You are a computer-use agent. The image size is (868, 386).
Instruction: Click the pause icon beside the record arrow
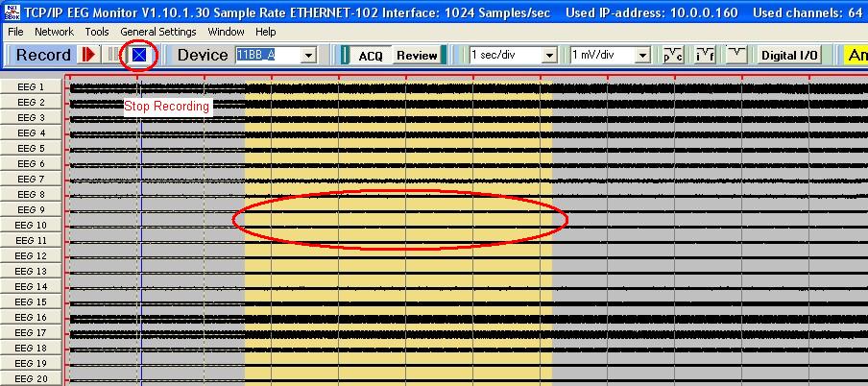tap(115, 55)
